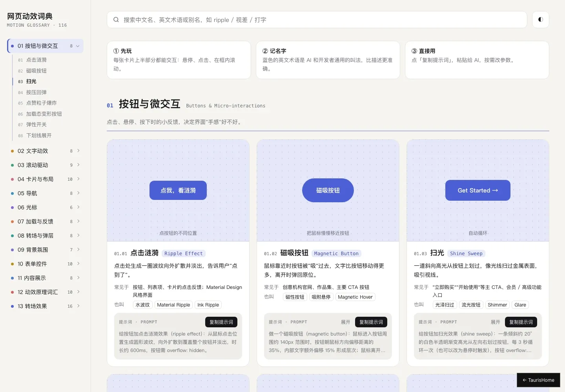Expand the 02 文字动效 category
The image size is (565, 392).
point(46,151)
